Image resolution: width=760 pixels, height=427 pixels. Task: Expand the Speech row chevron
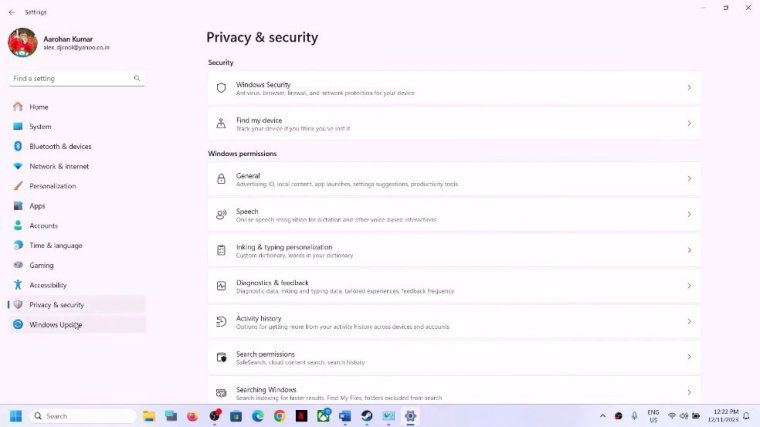[x=689, y=215]
